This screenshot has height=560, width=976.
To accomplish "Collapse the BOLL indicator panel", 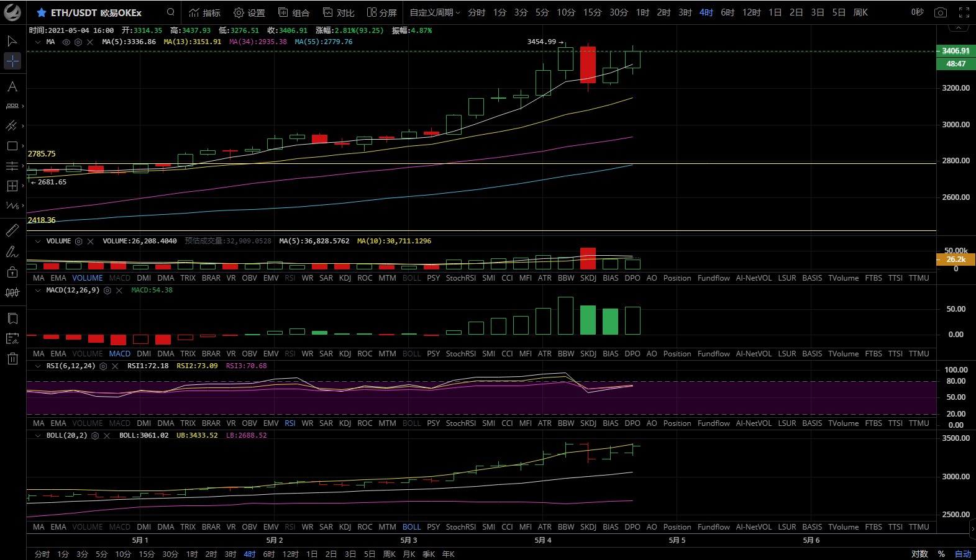I will click(x=38, y=436).
